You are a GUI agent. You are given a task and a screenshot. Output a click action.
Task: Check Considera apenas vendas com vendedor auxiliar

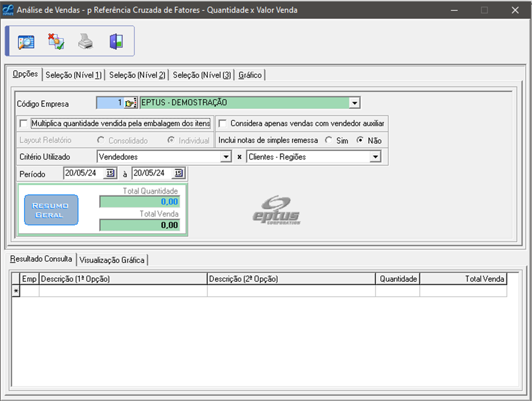[x=223, y=123]
